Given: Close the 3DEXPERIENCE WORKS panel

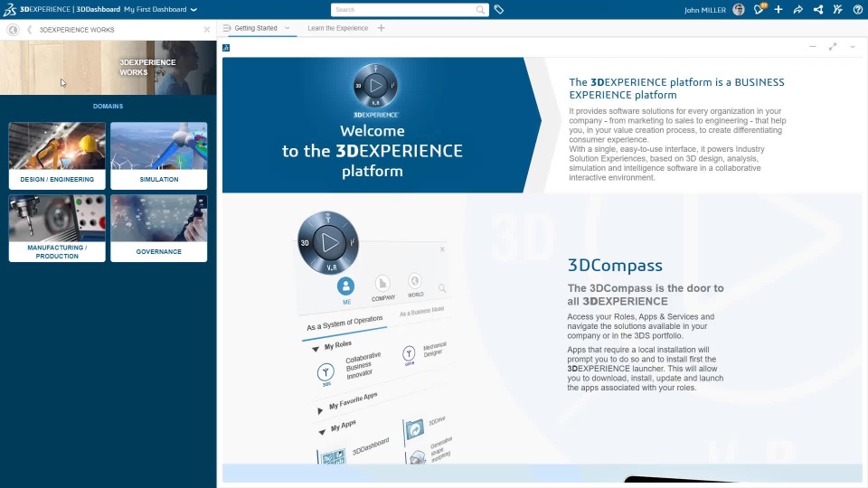Looking at the screenshot, I should point(206,30).
